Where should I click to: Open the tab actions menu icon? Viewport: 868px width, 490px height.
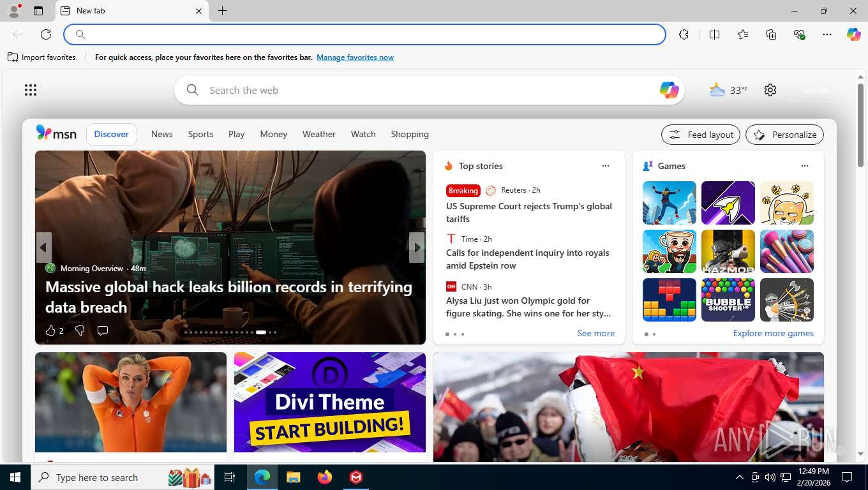click(38, 11)
